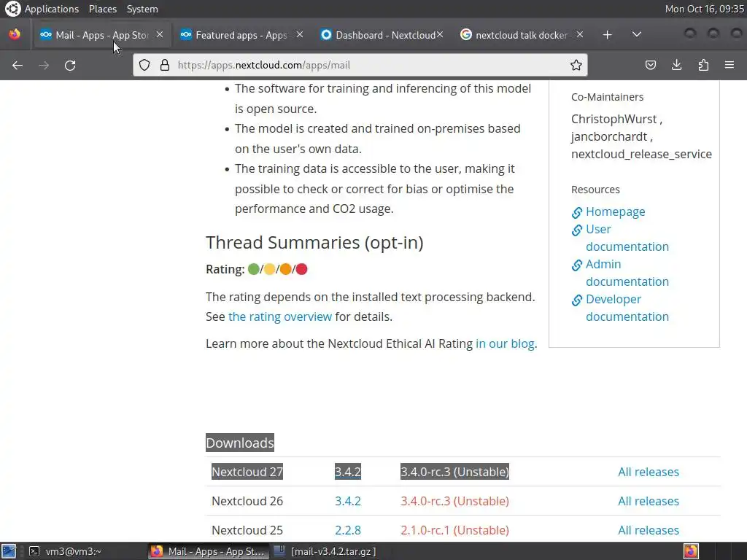Image resolution: width=747 pixels, height=560 pixels.
Task: Expand the list all tabs chevron
Action: [x=636, y=35]
